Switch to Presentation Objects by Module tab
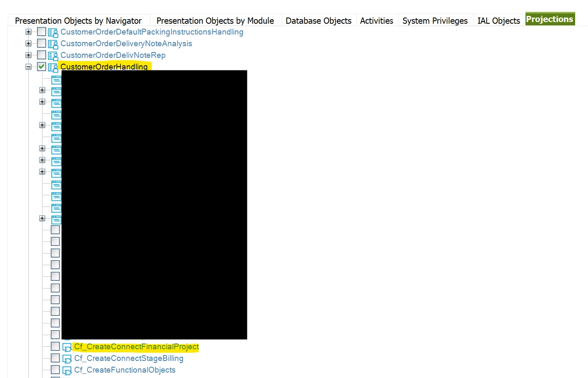Viewport: 588px width, 378px height. 215,20
